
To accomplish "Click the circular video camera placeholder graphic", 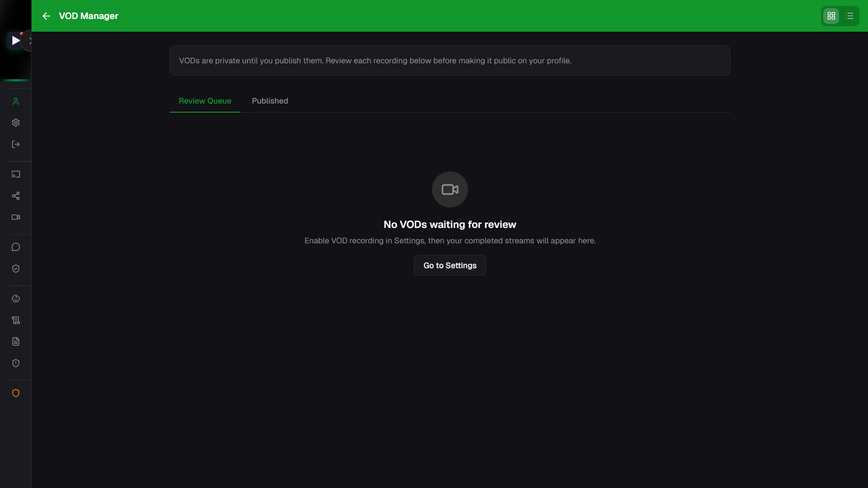I will coord(449,190).
